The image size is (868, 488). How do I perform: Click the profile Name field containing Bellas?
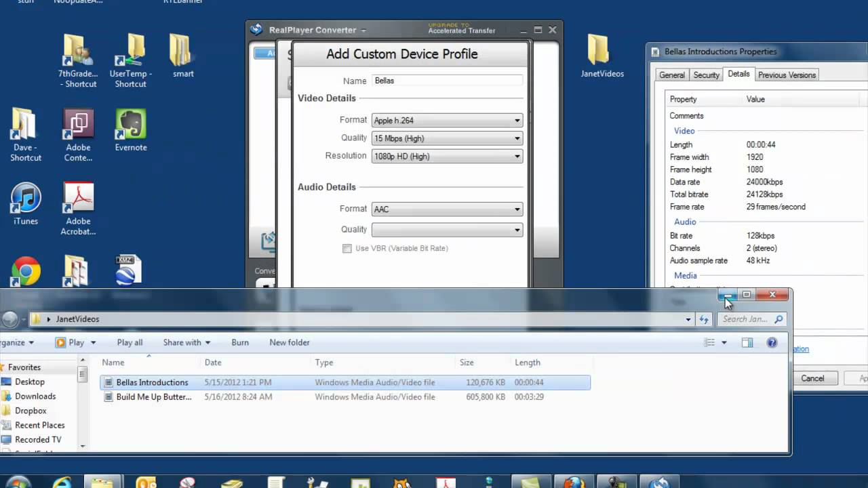[x=447, y=81]
